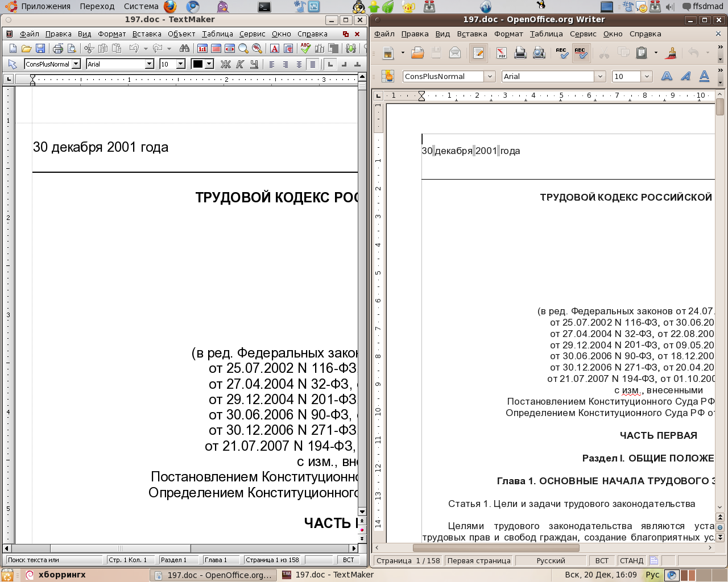Viewport: 728px width, 582px height.
Task: Expand ConsPlusNormal style dropdown in Writer
Action: point(490,76)
